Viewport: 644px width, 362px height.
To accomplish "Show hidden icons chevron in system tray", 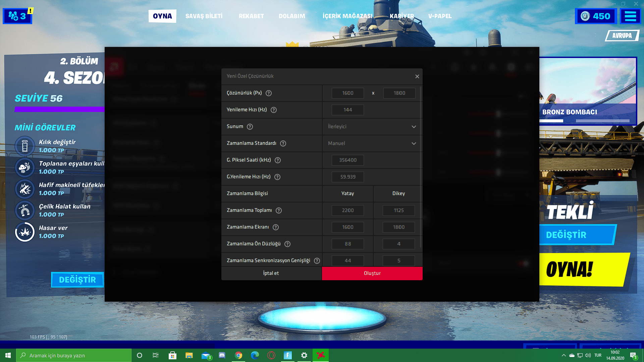I will pos(563,355).
